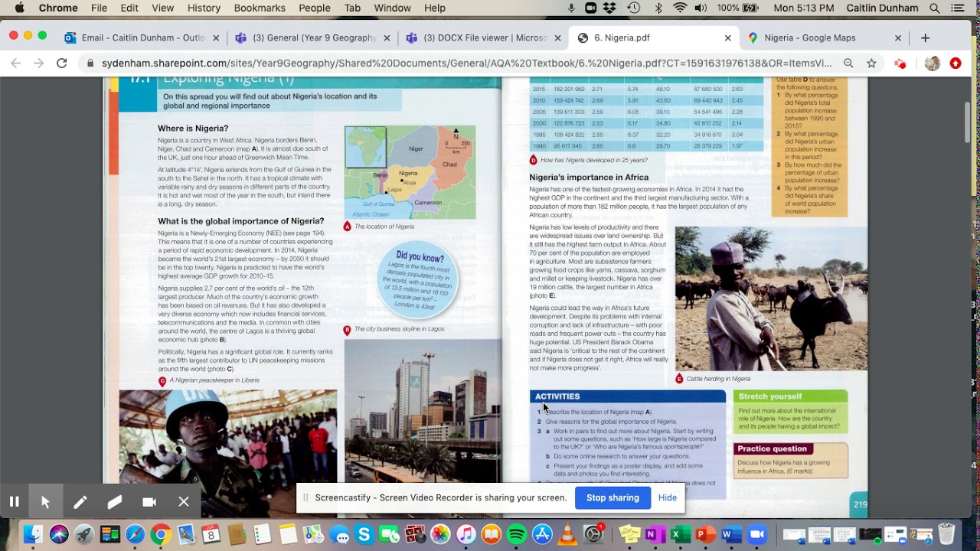Select the Screencastify pen drawing tool

(x=80, y=502)
